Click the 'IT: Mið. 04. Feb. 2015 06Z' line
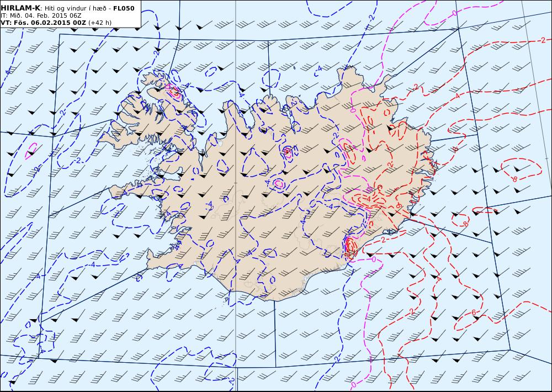Image resolution: width=552 pixels, height=392 pixels. pyautogui.click(x=41, y=15)
